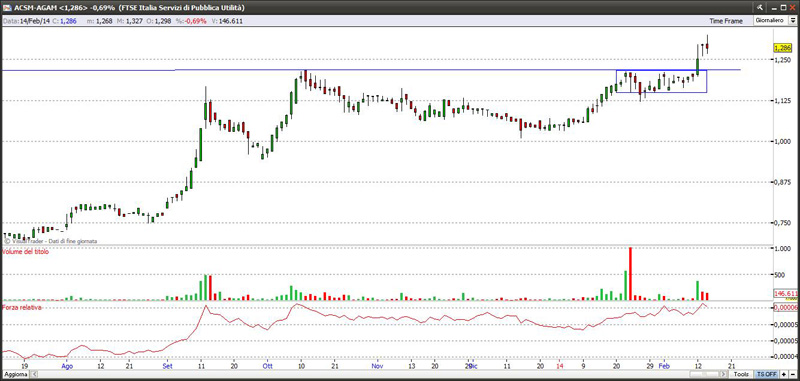The width and height of the screenshot is (800, 381).
Task: Click the 146.611 volume value label
Action: point(785,294)
